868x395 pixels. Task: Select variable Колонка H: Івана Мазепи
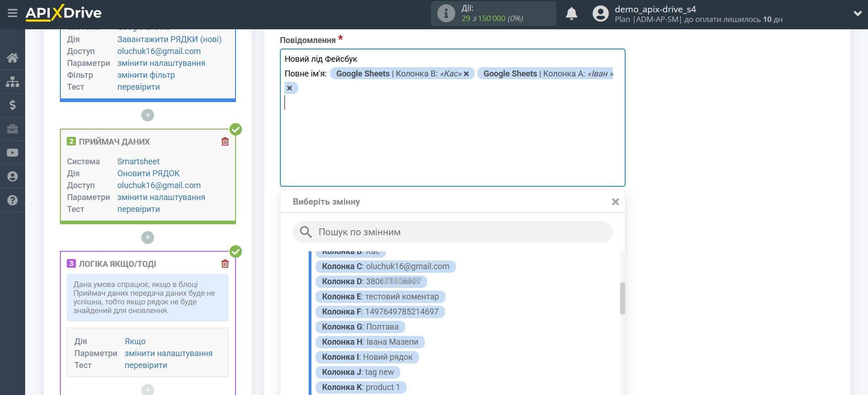click(x=370, y=342)
